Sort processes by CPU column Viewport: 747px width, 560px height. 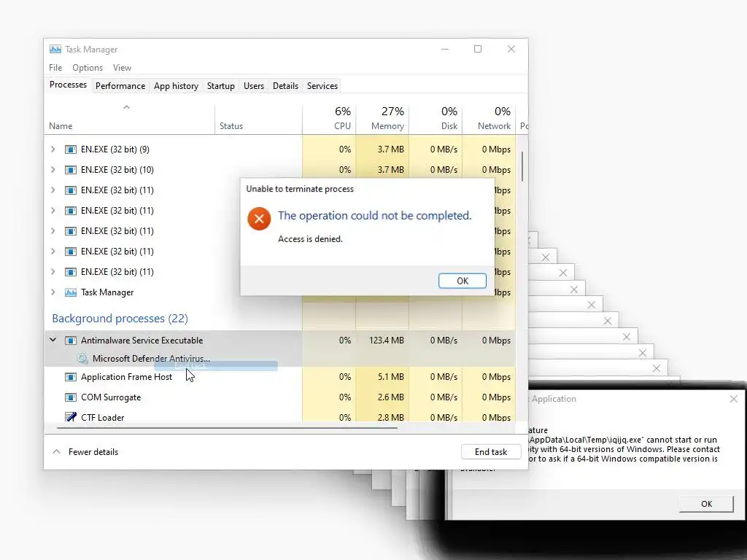point(329,119)
